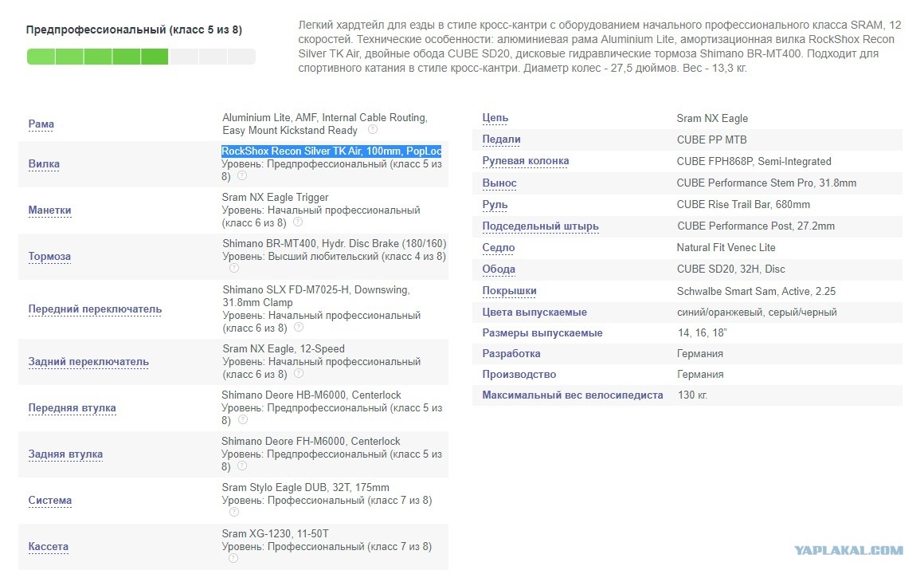Select CUBE Performance Post, 27.2mm value

coord(755,226)
